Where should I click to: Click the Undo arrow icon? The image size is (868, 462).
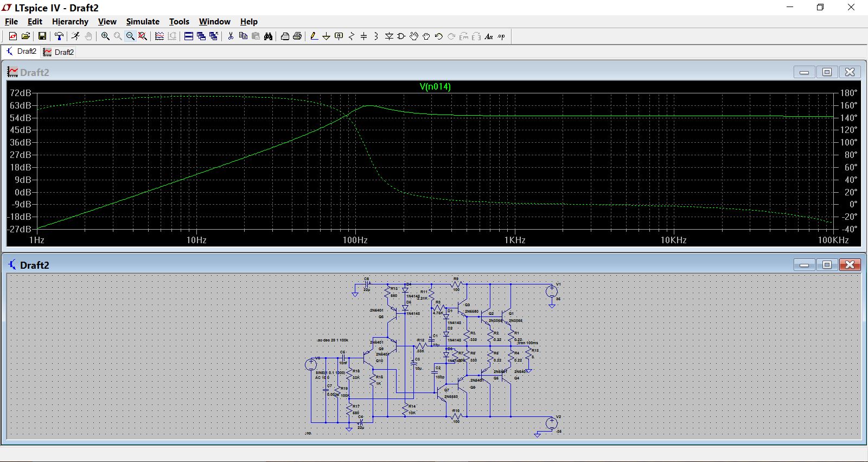[x=439, y=36]
